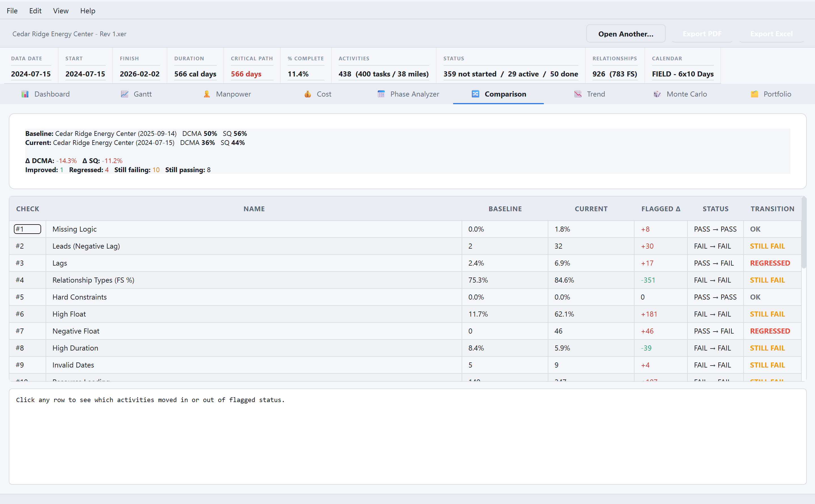Open the View menu
Screen dimensions: 815x504
pos(61,11)
